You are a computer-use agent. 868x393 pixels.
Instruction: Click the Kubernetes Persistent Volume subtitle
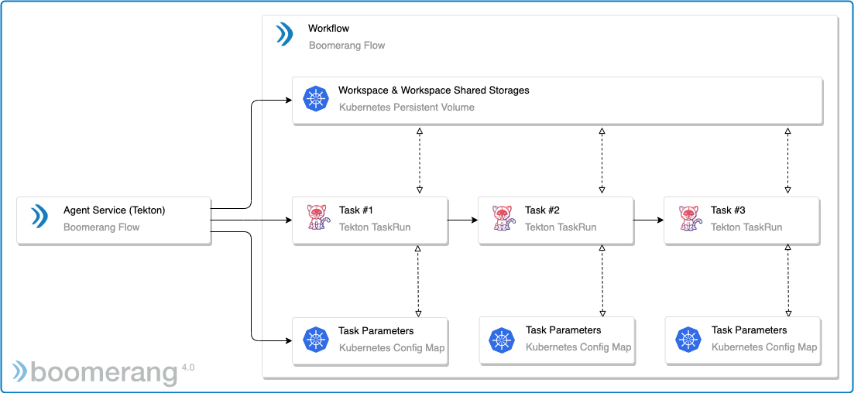[x=407, y=108]
